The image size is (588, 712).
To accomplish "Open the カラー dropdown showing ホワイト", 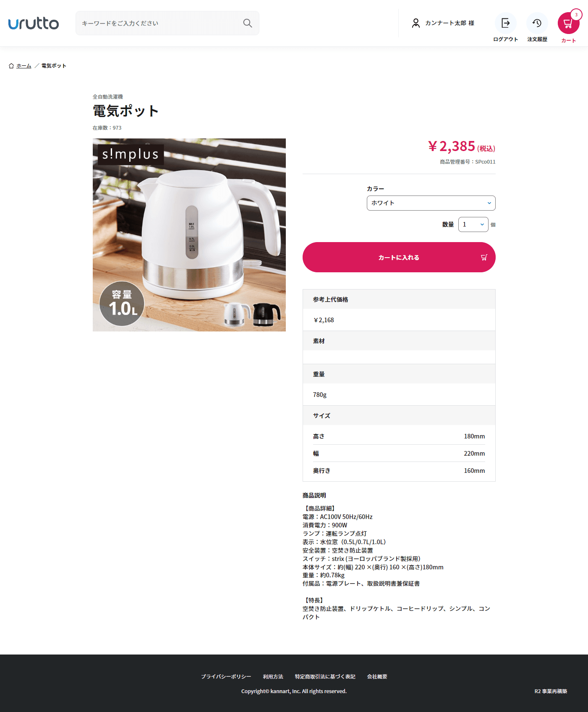I will pyautogui.click(x=431, y=203).
